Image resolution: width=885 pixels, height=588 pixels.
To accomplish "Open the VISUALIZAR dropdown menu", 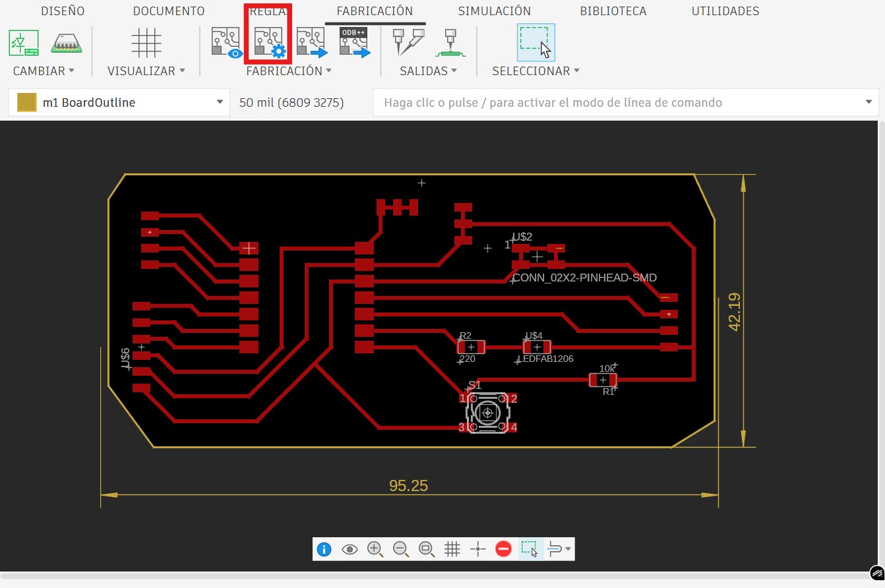I will coord(146,71).
